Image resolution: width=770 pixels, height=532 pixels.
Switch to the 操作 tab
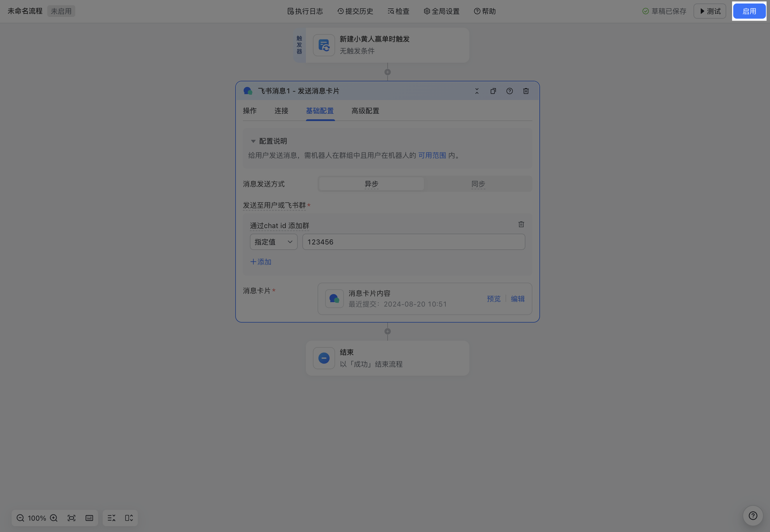250,111
